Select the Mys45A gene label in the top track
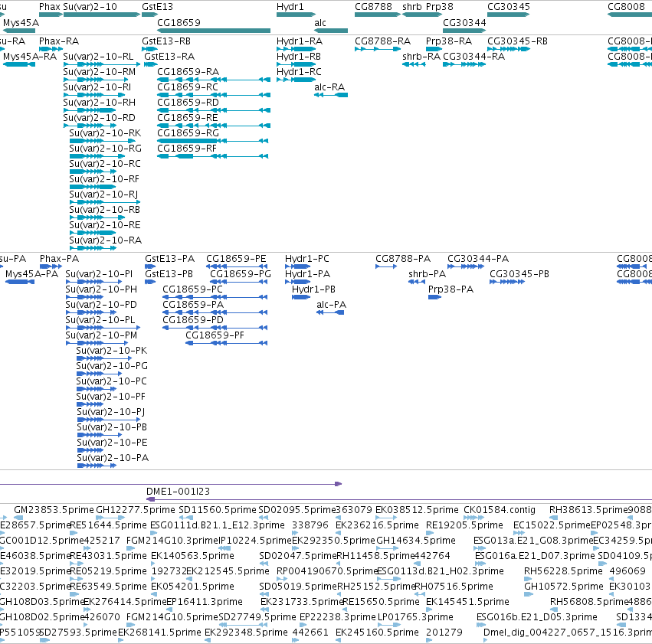This screenshot has height=644, width=652. click(21, 23)
